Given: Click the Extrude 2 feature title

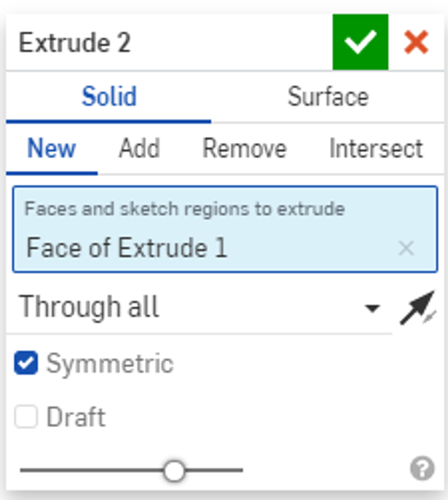Looking at the screenshot, I should [x=74, y=43].
